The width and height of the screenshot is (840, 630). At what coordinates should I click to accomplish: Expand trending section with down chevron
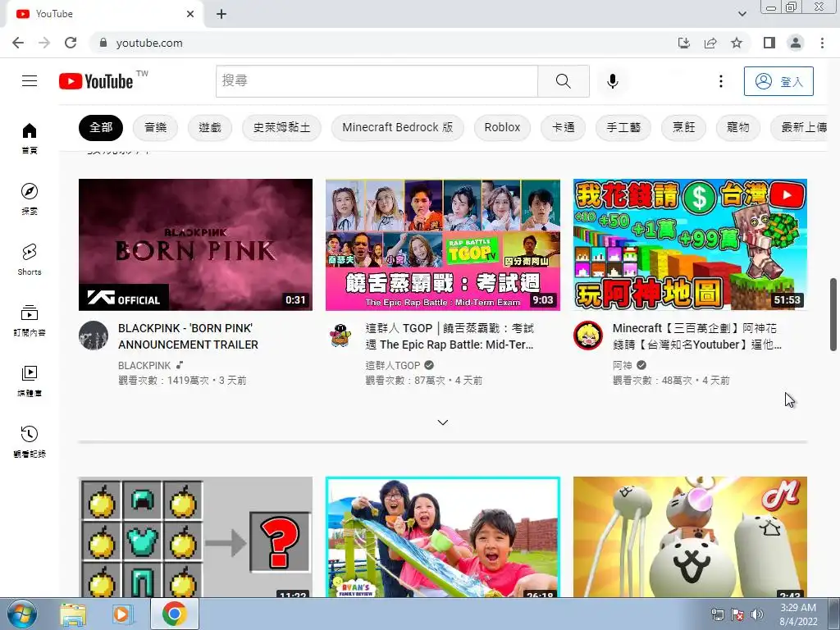pos(442,422)
